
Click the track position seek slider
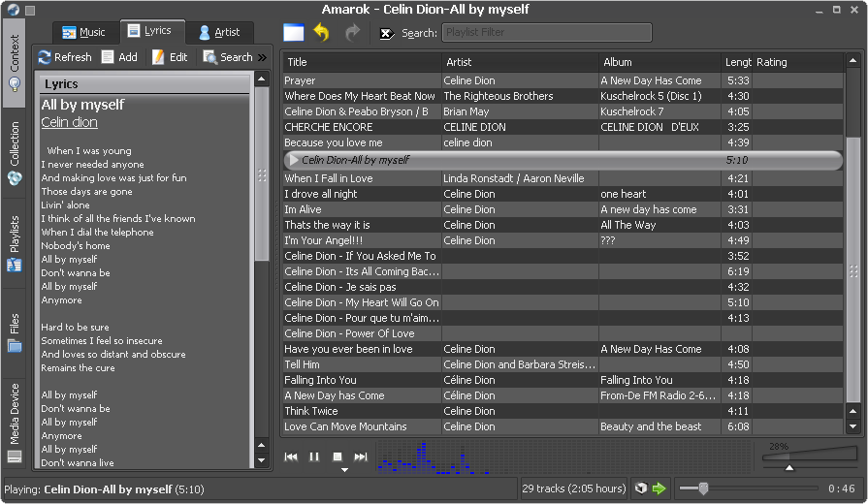click(749, 488)
